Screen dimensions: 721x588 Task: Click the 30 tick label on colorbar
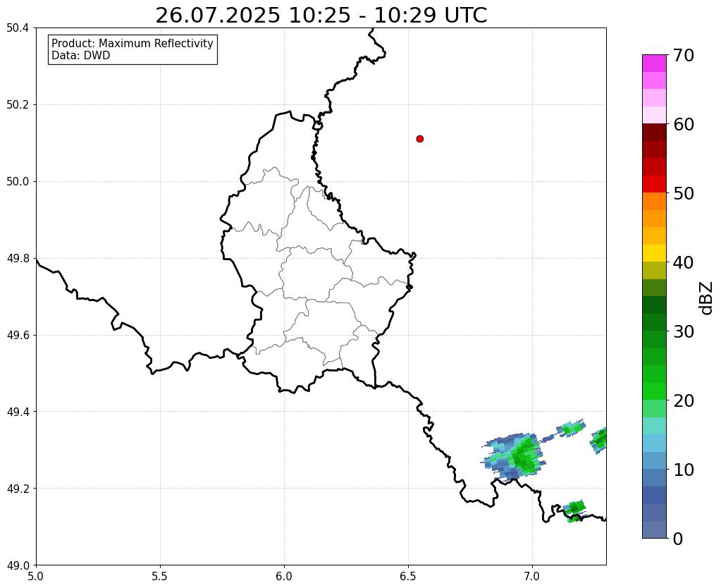tap(684, 331)
